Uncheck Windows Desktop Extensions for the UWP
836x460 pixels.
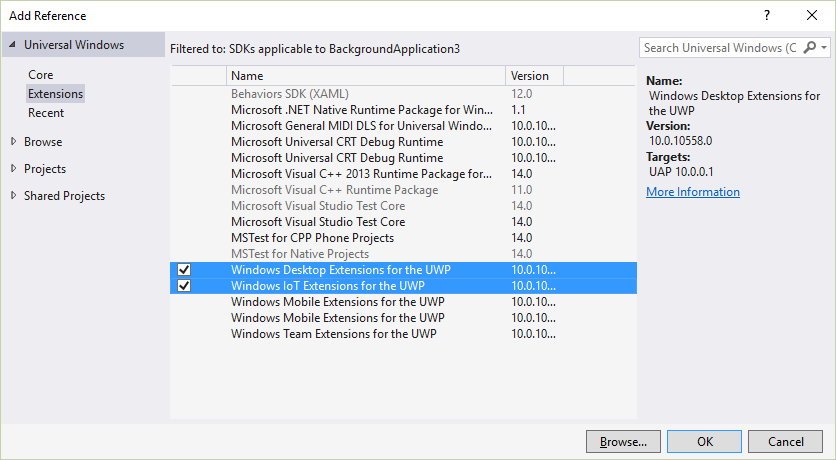coord(184,270)
